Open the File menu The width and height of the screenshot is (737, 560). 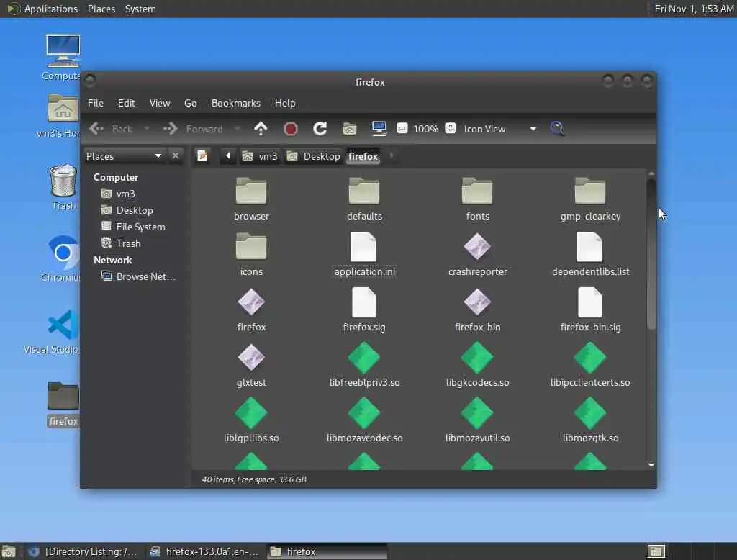(96, 103)
